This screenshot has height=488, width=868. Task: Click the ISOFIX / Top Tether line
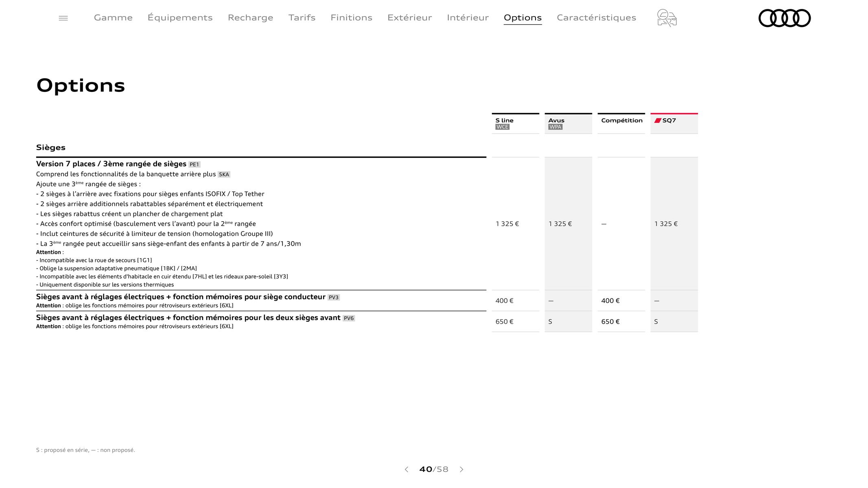click(x=150, y=194)
